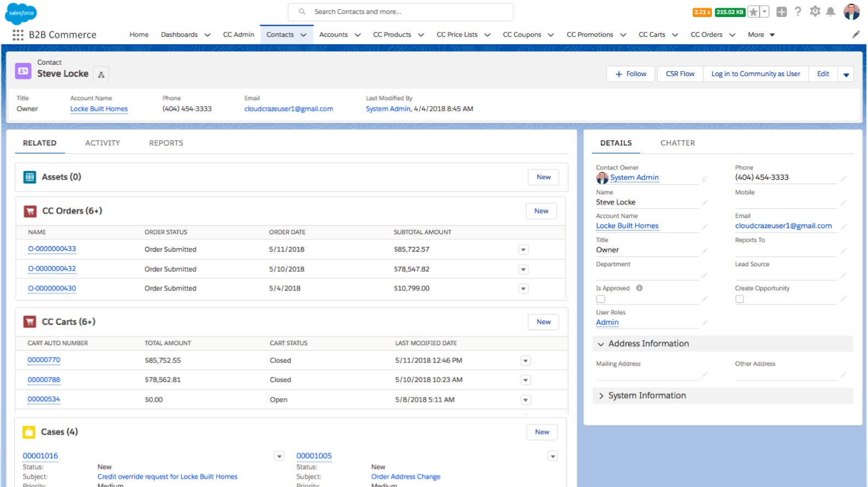The image size is (868, 487).
Task: Edit the User Roles pencil icon
Action: [x=704, y=323]
